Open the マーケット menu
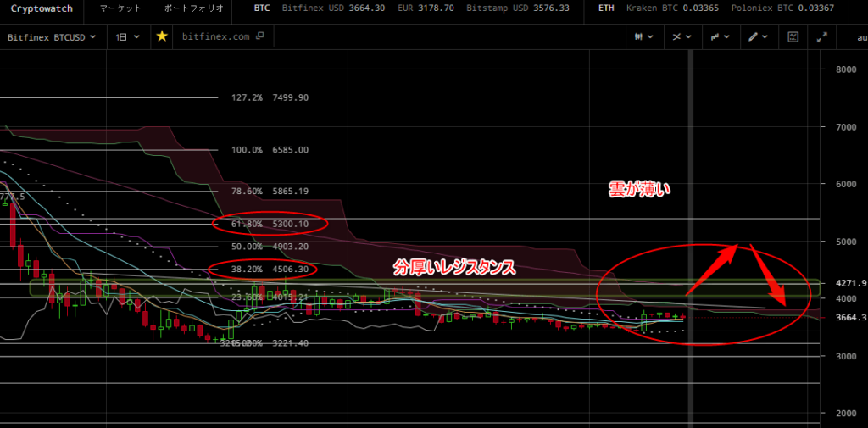 pyautogui.click(x=120, y=8)
